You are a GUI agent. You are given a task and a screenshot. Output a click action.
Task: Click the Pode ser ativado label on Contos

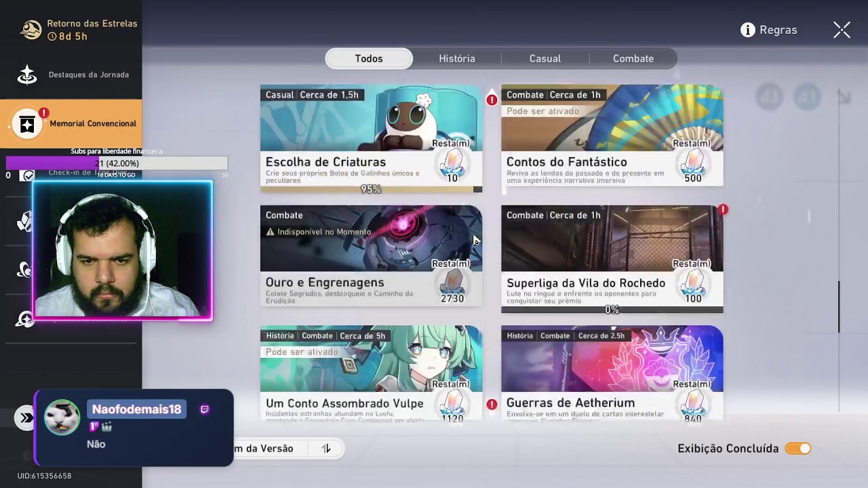point(542,111)
